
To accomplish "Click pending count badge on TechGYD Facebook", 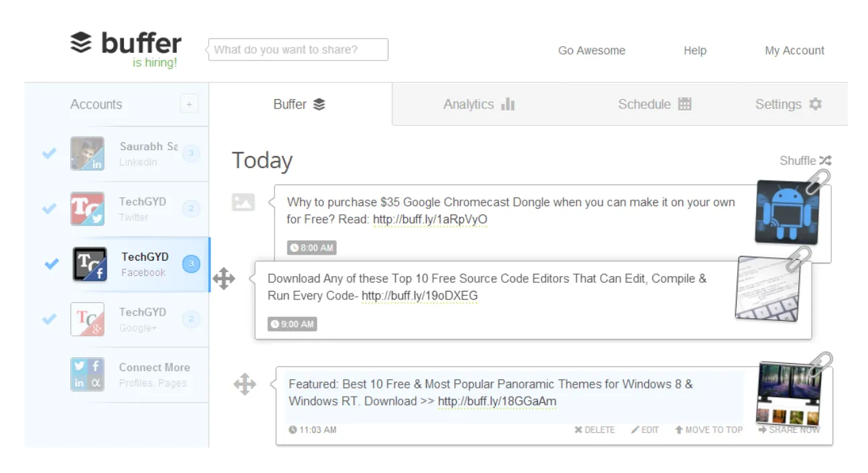I will coord(191,264).
